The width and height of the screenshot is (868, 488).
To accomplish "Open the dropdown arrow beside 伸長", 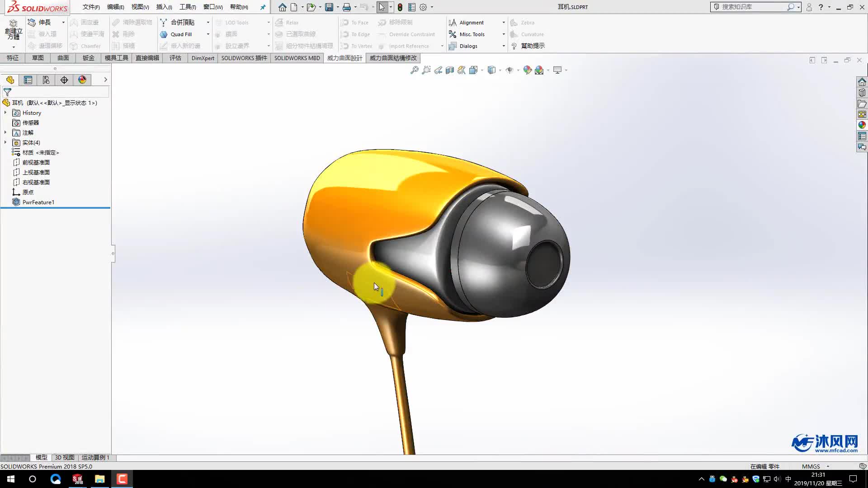I will 63,22.
